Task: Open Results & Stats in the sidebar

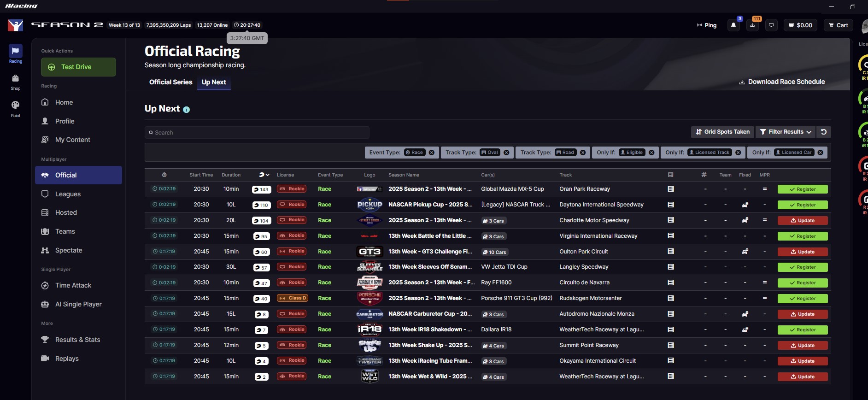Action: 77,340
